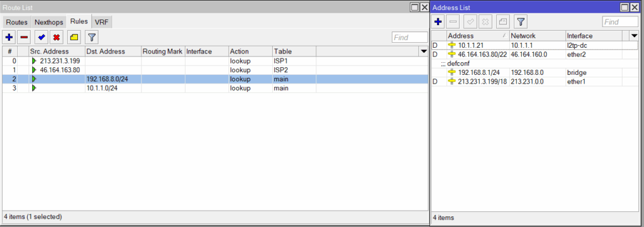
Task: Select the Rules tab
Action: [79, 21]
